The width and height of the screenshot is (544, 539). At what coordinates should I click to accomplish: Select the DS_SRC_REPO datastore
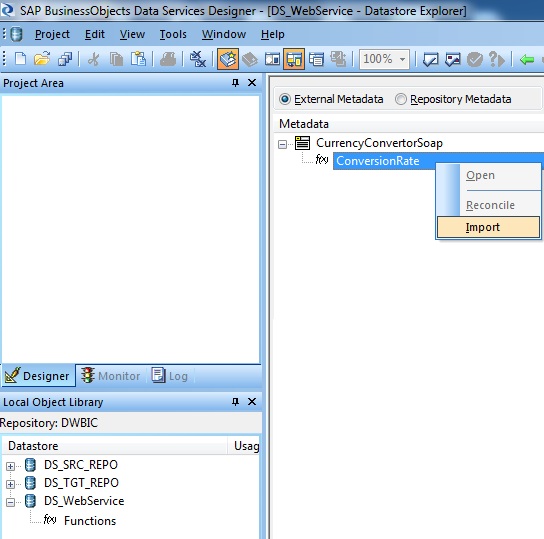point(81,465)
